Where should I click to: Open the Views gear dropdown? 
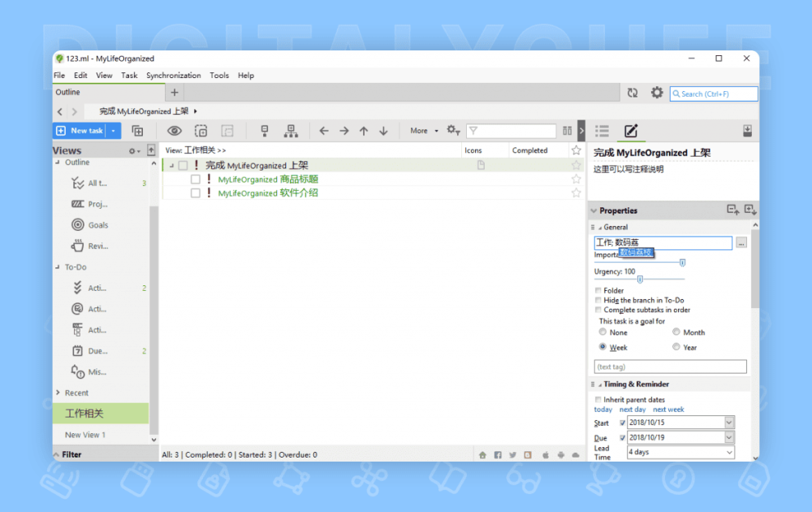pyautogui.click(x=135, y=151)
